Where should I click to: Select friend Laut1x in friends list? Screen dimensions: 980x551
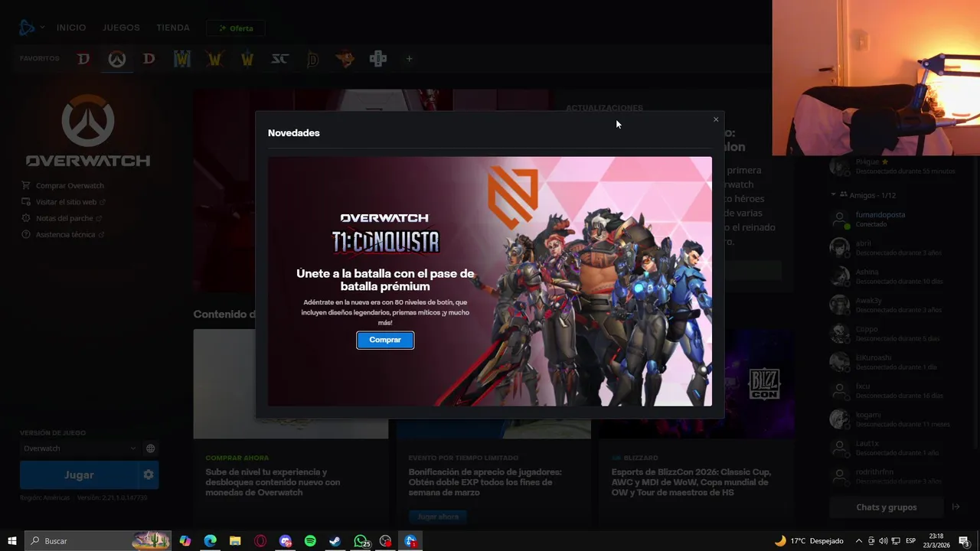pyautogui.click(x=887, y=448)
